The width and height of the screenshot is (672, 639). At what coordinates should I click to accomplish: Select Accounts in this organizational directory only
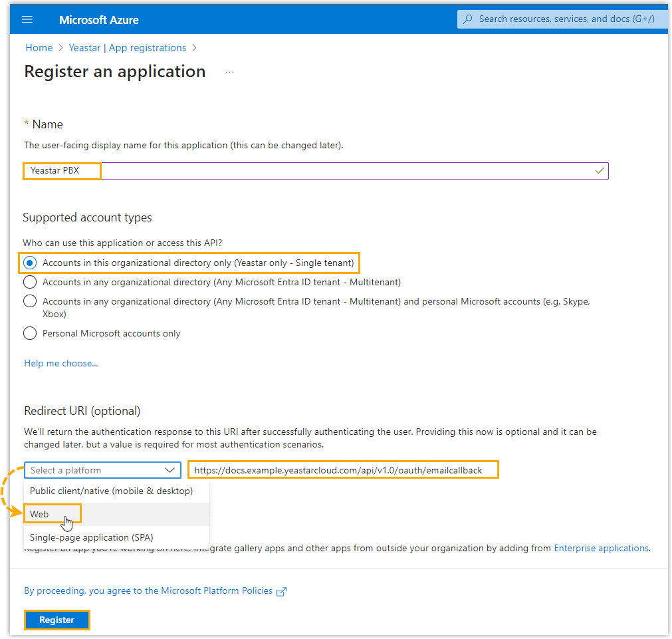coord(29,263)
